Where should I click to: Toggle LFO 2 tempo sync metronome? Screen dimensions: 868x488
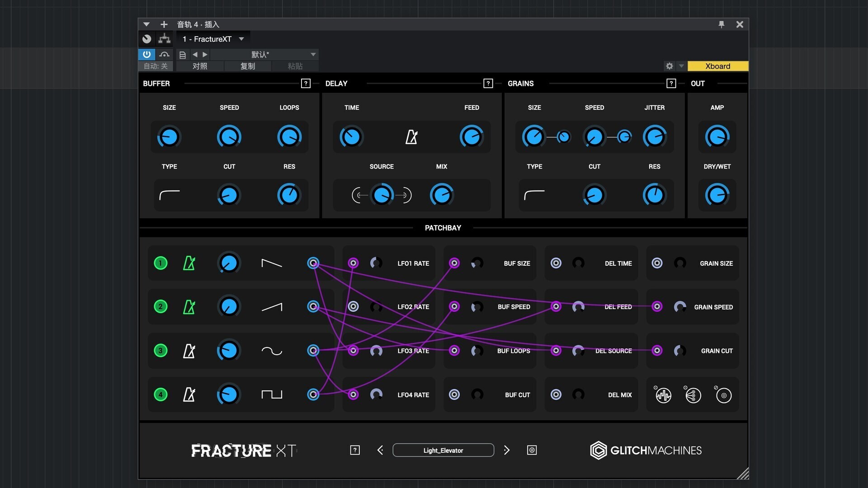point(189,307)
